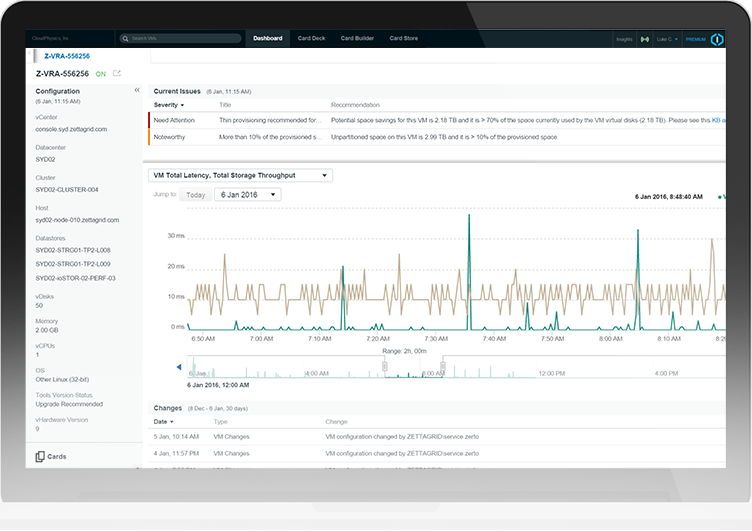
Task: Open the chart metric dropdown
Action: 240,175
